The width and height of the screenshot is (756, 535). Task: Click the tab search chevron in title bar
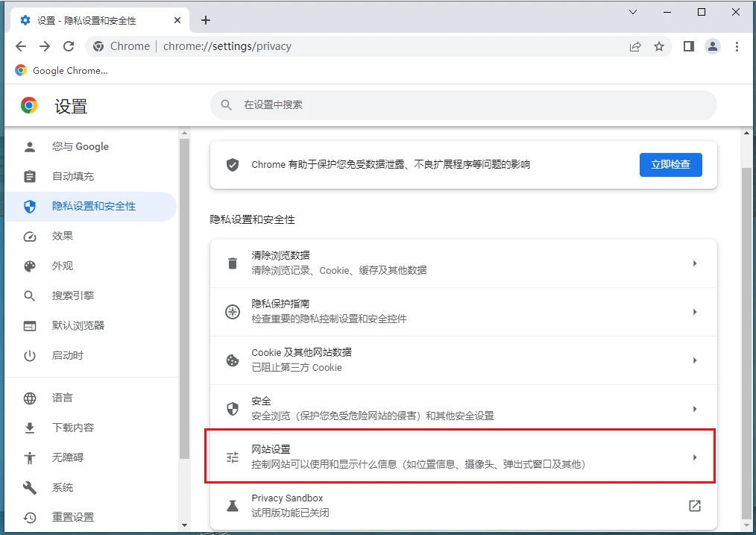633,12
